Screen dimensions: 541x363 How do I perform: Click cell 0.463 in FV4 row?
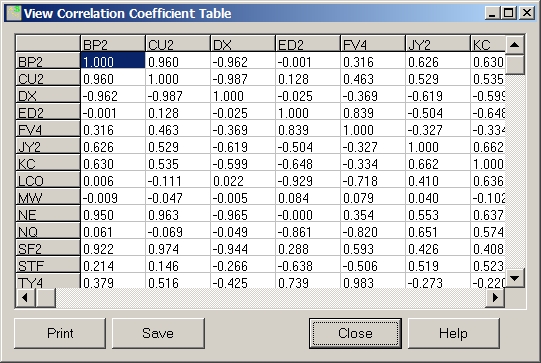(178, 129)
